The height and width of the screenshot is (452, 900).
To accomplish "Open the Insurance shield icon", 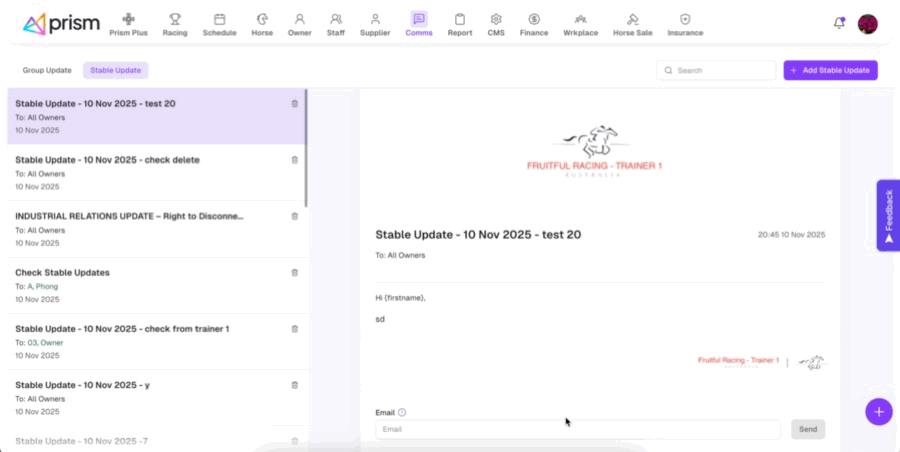I will click(685, 19).
